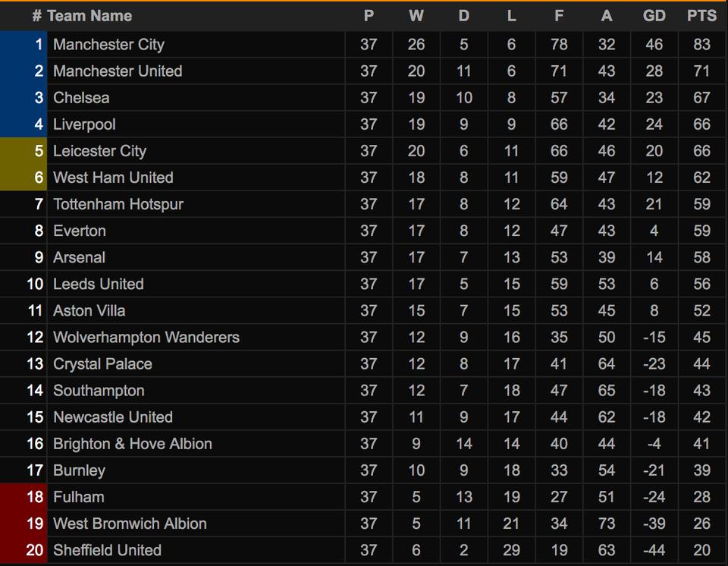The width and height of the screenshot is (728, 566).
Task: Select the GD column header
Action: [x=654, y=16]
